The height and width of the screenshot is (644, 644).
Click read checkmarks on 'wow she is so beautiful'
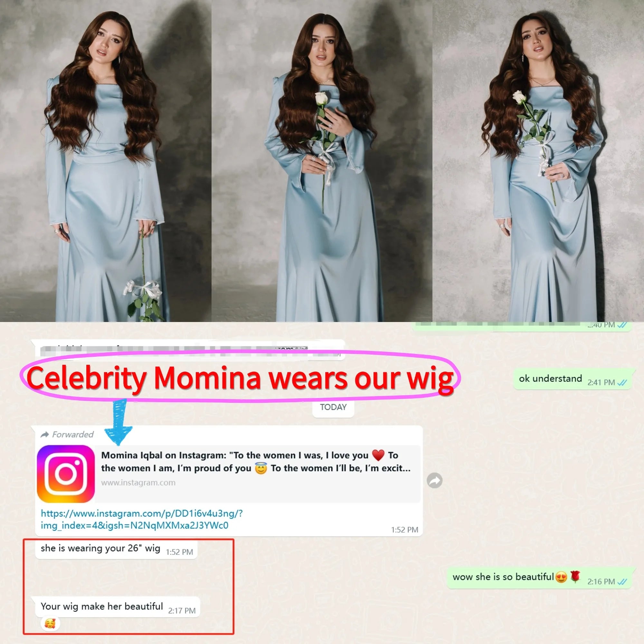point(622,582)
